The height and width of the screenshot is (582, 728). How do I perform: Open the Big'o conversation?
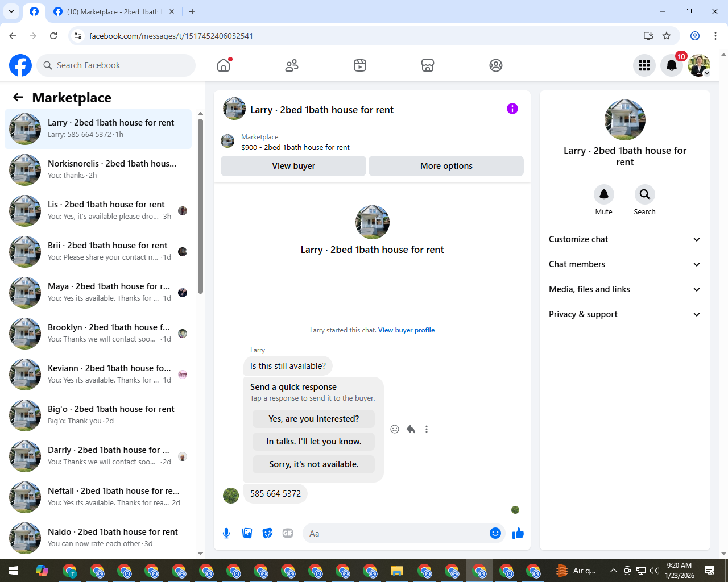tap(98, 415)
